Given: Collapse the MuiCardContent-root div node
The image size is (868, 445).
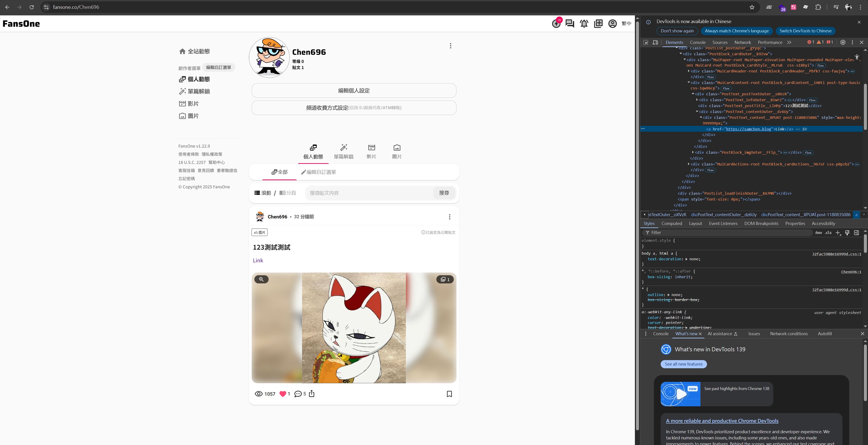Looking at the screenshot, I should [688, 83].
